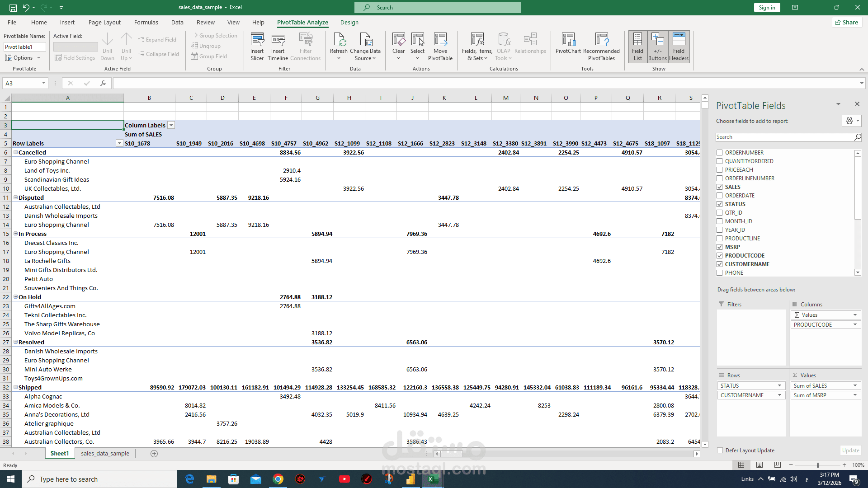The image size is (868, 488).
Task: Click the Clear pivot table icon
Action: 398,46
